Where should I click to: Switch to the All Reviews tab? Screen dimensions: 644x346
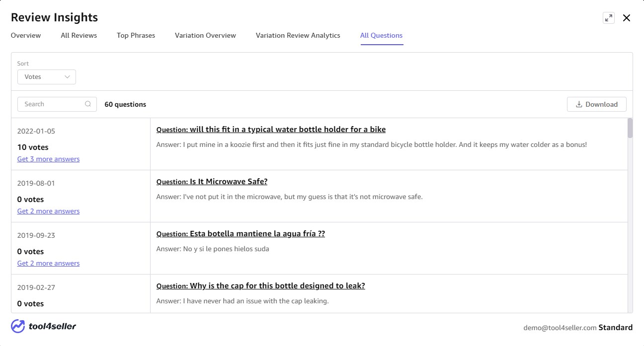pos(79,35)
